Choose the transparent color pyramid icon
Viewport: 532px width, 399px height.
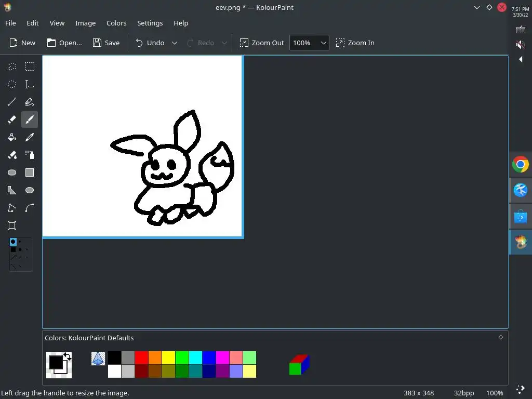(x=98, y=358)
